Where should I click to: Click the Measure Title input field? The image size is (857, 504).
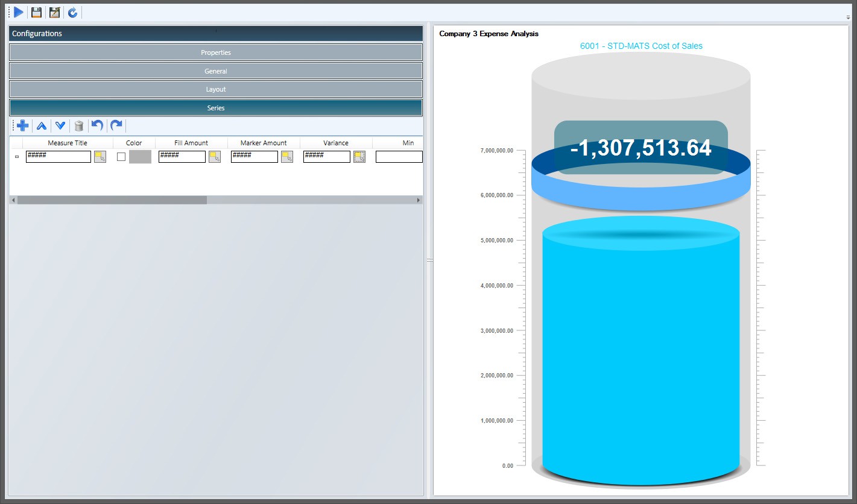(x=59, y=157)
